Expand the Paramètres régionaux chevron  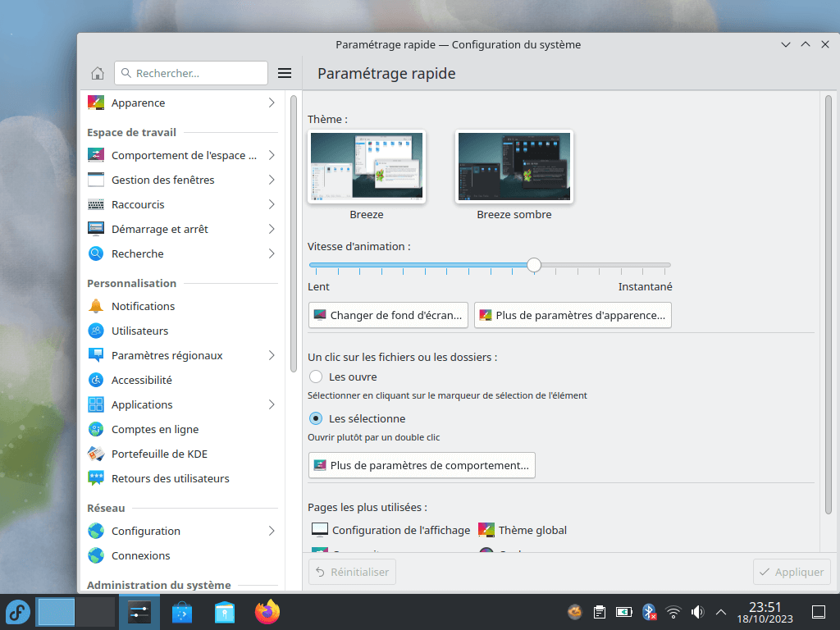point(272,356)
